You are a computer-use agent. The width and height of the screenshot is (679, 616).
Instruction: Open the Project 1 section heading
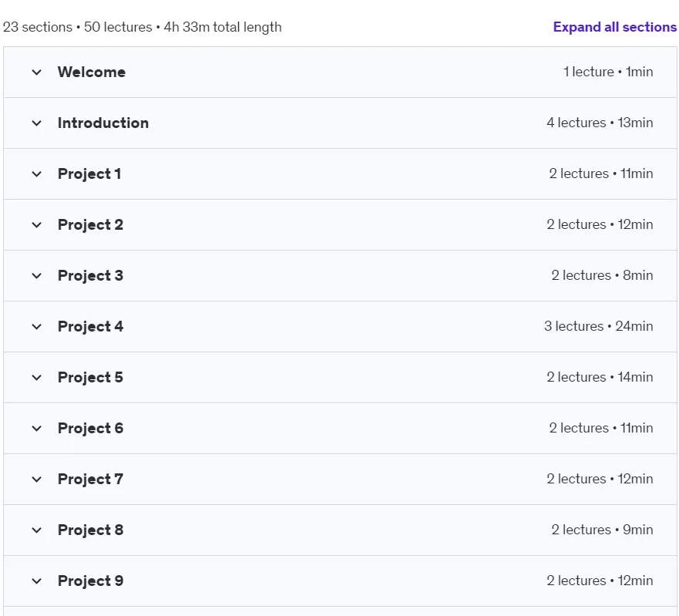coord(89,174)
